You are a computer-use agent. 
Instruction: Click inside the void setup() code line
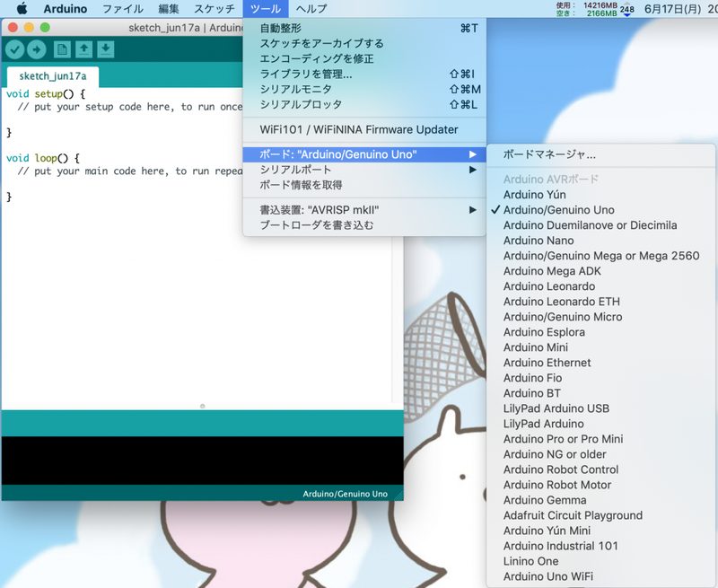pyautogui.click(x=46, y=94)
